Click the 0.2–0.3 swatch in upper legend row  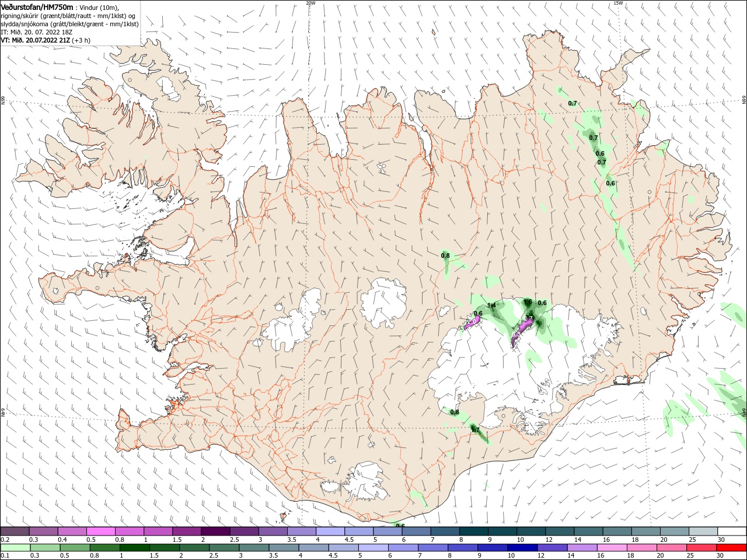tap(15, 531)
